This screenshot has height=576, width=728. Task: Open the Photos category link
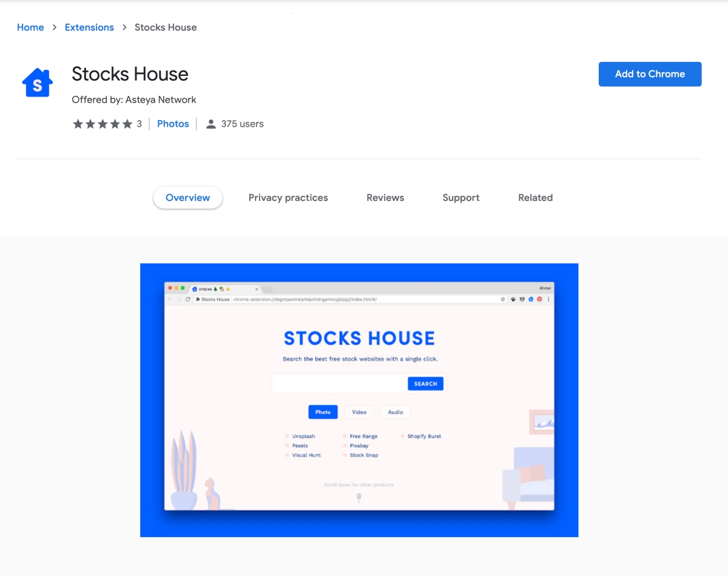173,124
